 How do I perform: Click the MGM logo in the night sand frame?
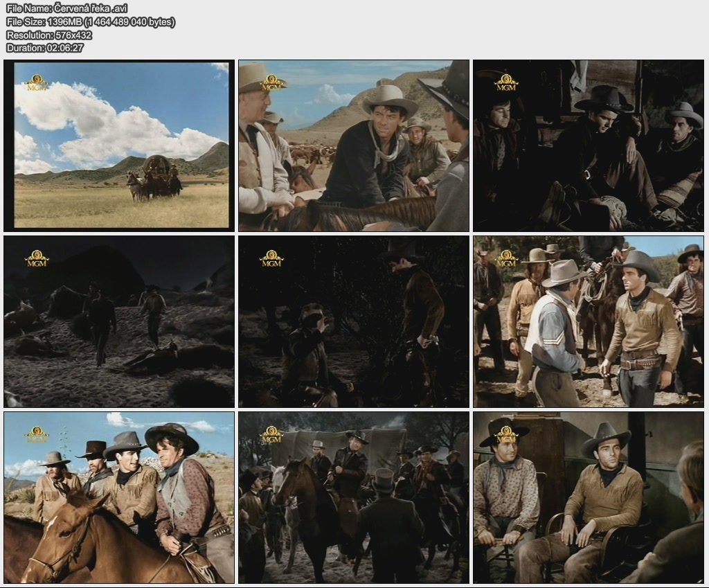[37, 258]
